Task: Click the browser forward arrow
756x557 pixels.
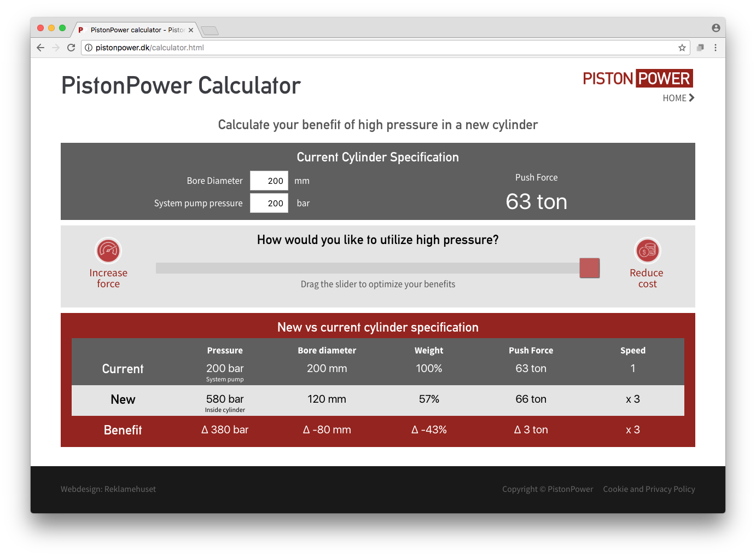Action: point(56,48)
